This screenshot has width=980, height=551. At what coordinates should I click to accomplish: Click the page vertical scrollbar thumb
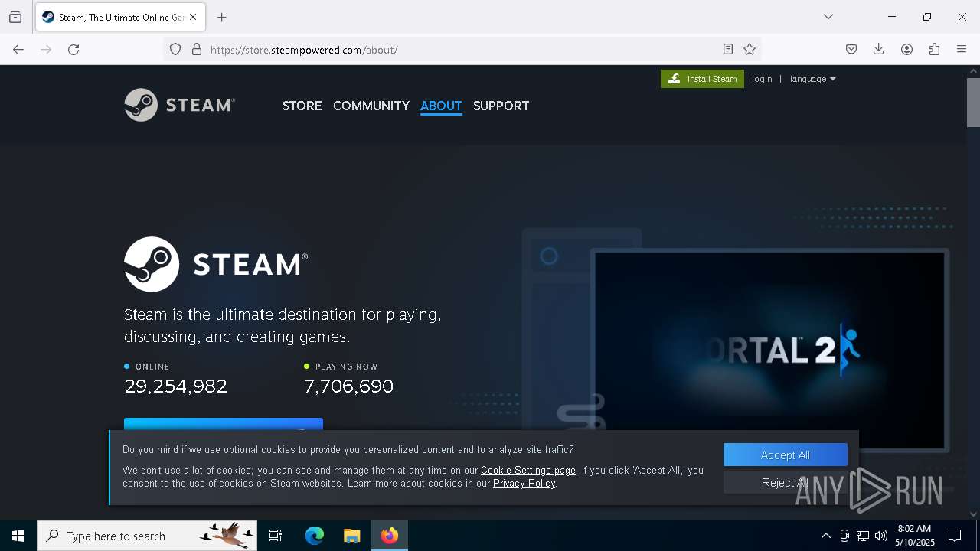973,102
